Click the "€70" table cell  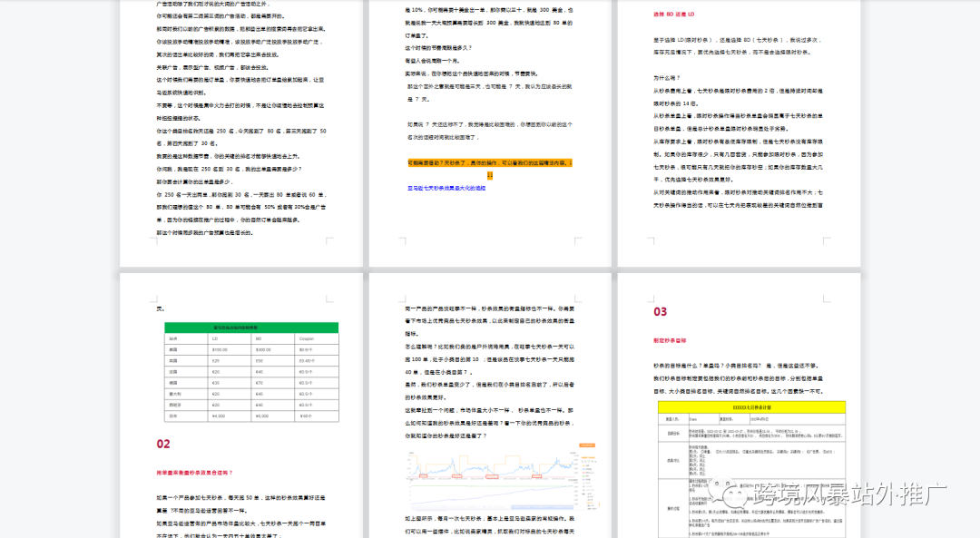[x=272, y=383]
